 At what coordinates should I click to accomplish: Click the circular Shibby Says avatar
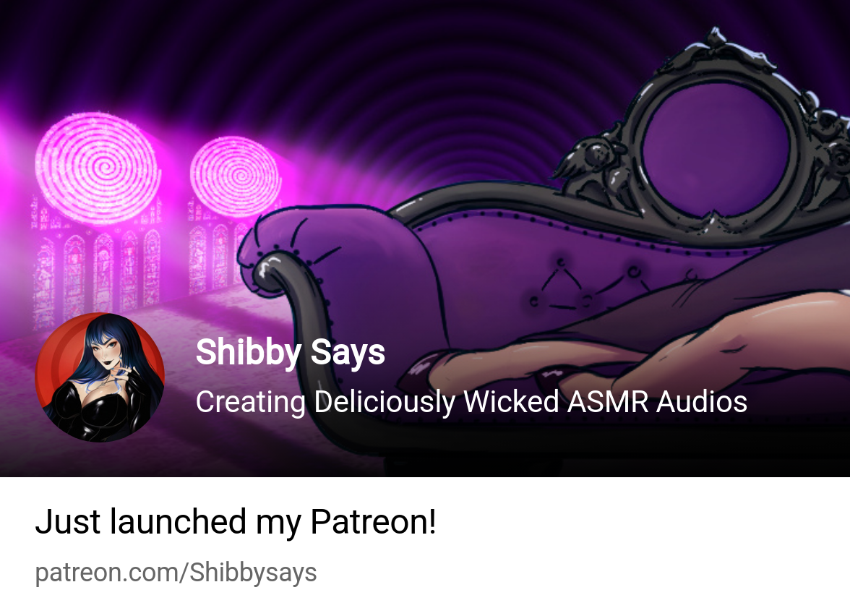coord(100,377)
